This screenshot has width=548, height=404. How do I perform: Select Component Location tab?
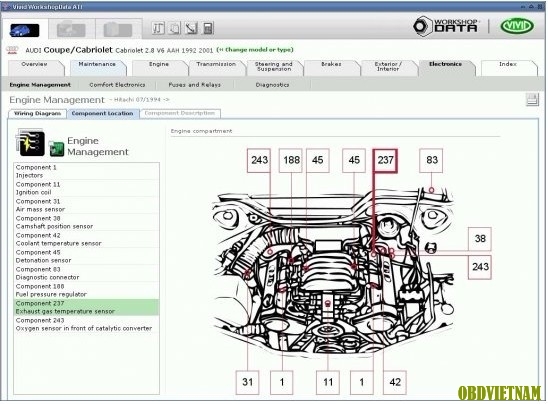tap(102, 114)
